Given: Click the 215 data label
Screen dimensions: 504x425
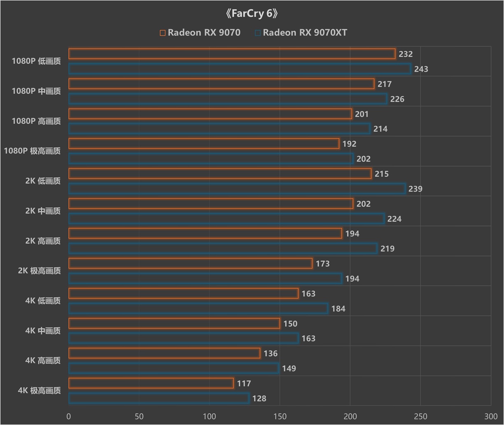Looking at the screenshot, I should pos(382,174).
